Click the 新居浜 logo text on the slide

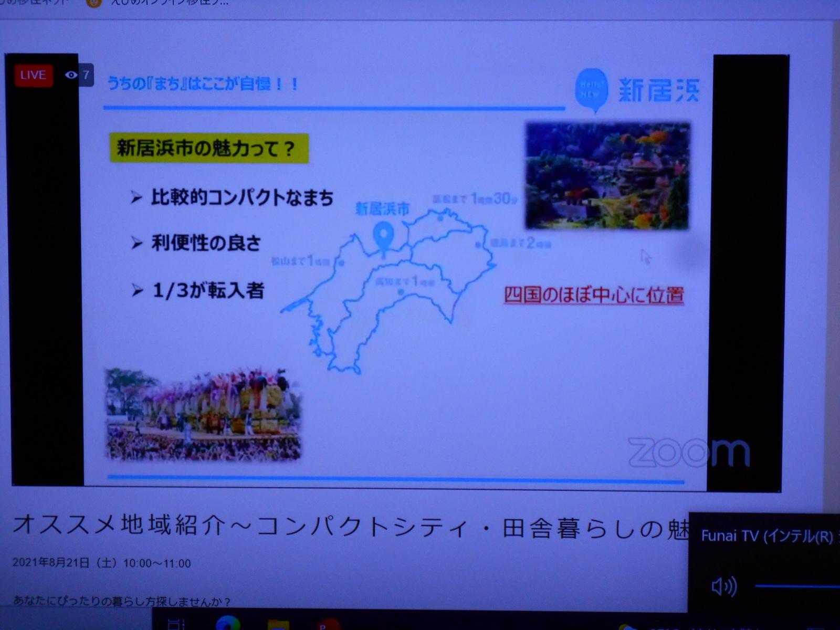pos(659,90)
